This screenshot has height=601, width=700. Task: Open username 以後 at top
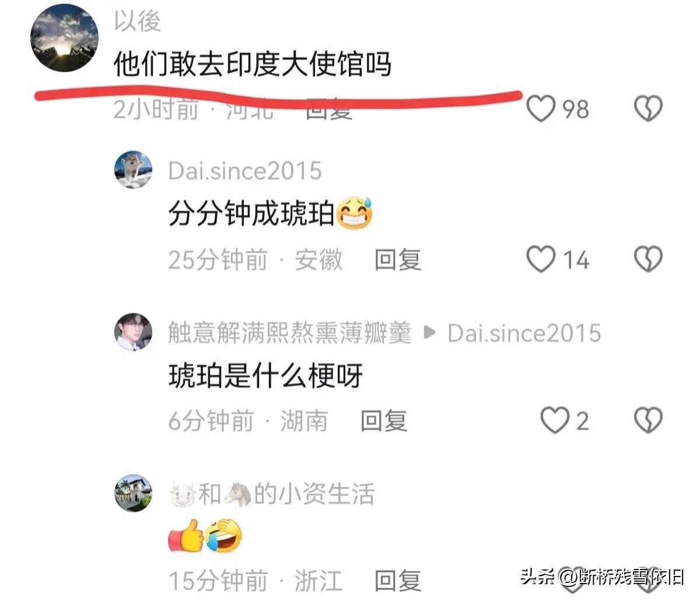(137, 22)
